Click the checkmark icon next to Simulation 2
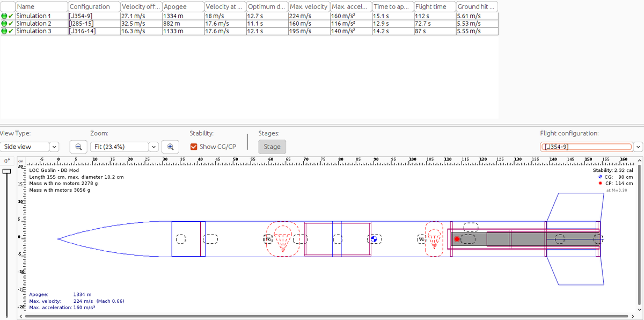Screen dimensions: 644x320 tap(10, 23)
